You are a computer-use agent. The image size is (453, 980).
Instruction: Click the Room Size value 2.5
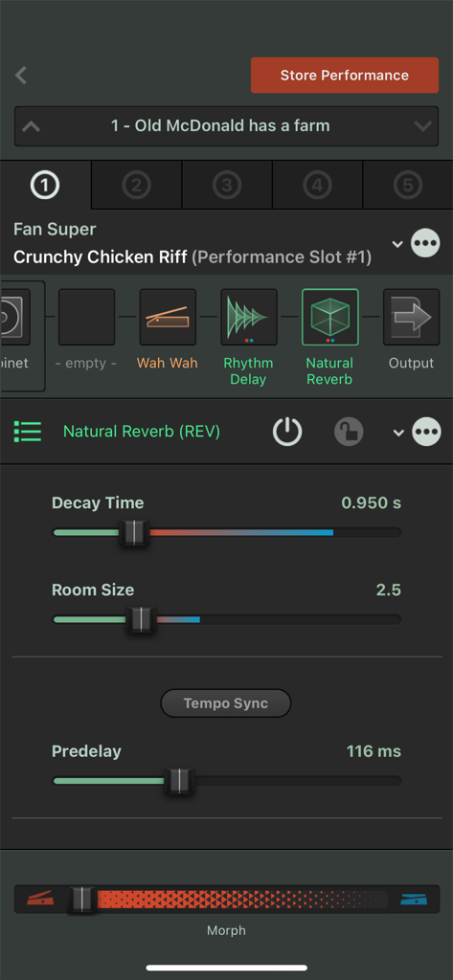tap(389, 590)
